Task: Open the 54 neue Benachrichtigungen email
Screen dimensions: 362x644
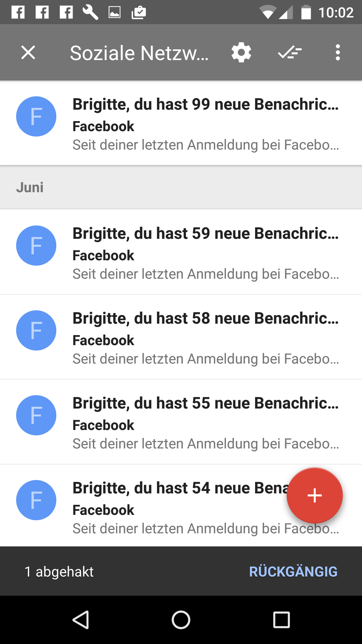Action: point(181,505)
